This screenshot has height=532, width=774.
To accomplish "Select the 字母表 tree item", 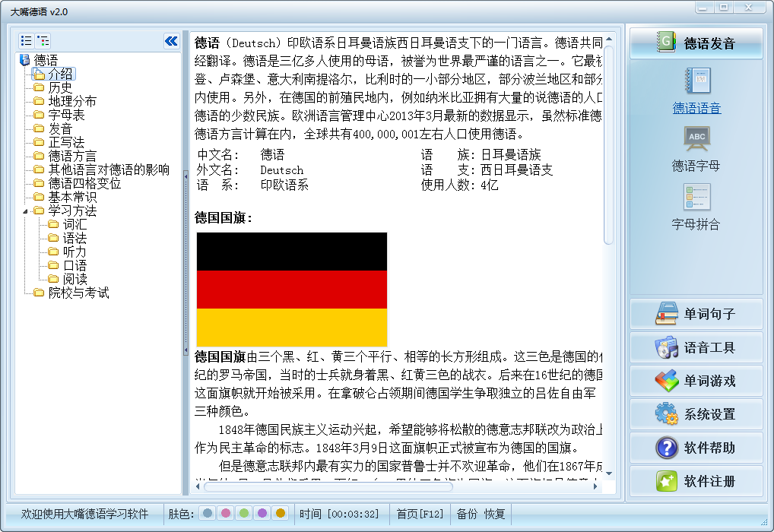I will (66, 115).
